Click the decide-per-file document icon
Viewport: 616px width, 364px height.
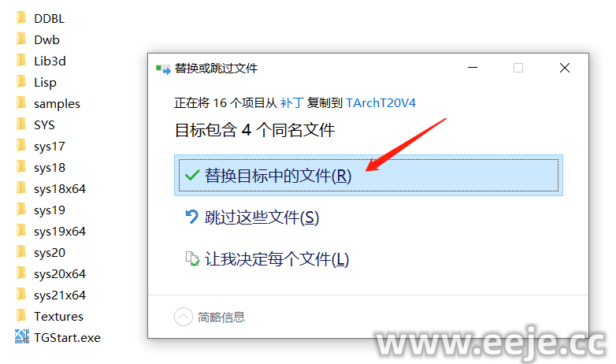click(192, 258)
